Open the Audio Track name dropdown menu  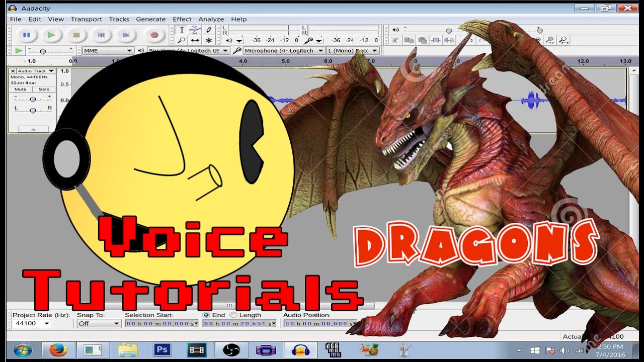click(36, 71)
